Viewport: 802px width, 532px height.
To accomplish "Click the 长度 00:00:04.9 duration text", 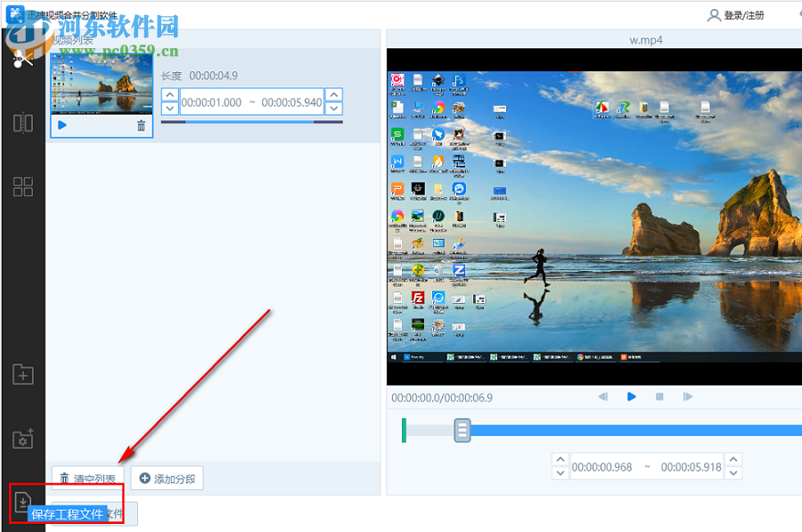I will coord(200,76).
